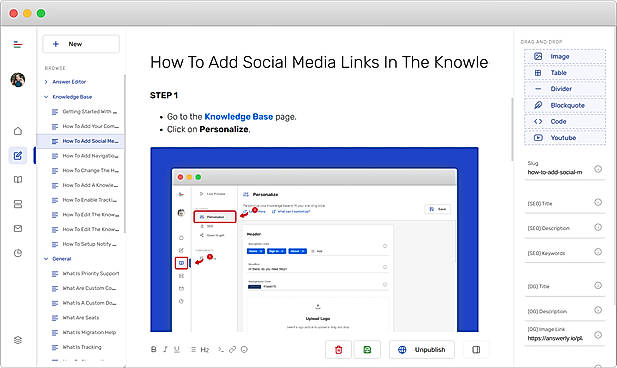This screenshot has width=617, height=368.
Task: Open the Knowledge Base book icon
Action: coord(18,180)
